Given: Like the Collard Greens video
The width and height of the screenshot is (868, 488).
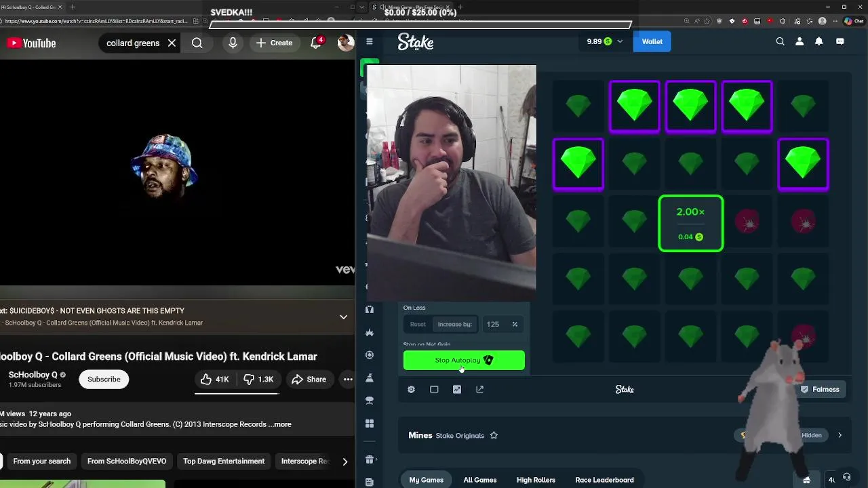Looking at the screenshot, I should (x=214, y=379).
